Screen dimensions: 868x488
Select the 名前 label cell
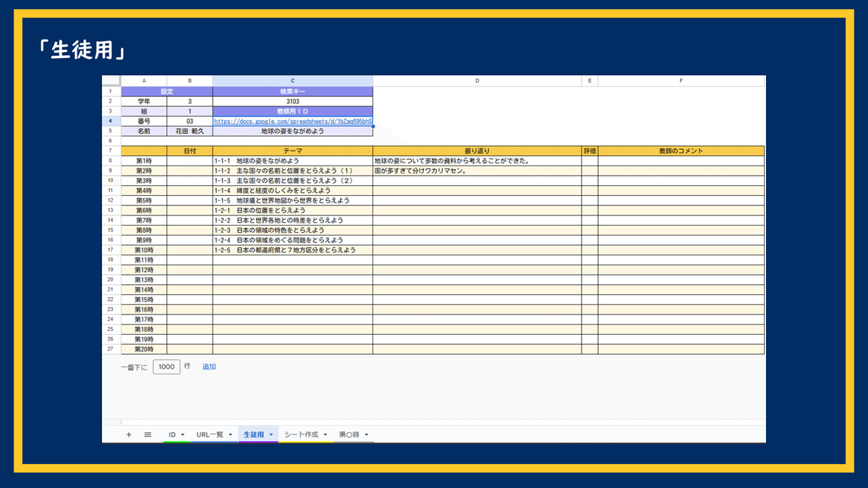144,132
